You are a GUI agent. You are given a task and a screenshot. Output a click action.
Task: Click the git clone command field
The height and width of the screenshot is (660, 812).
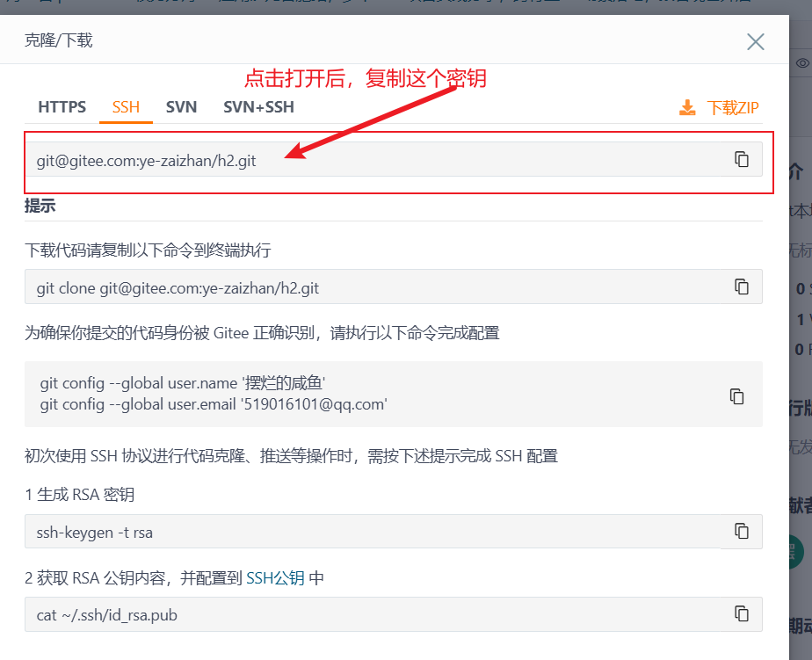coord(352,287)
